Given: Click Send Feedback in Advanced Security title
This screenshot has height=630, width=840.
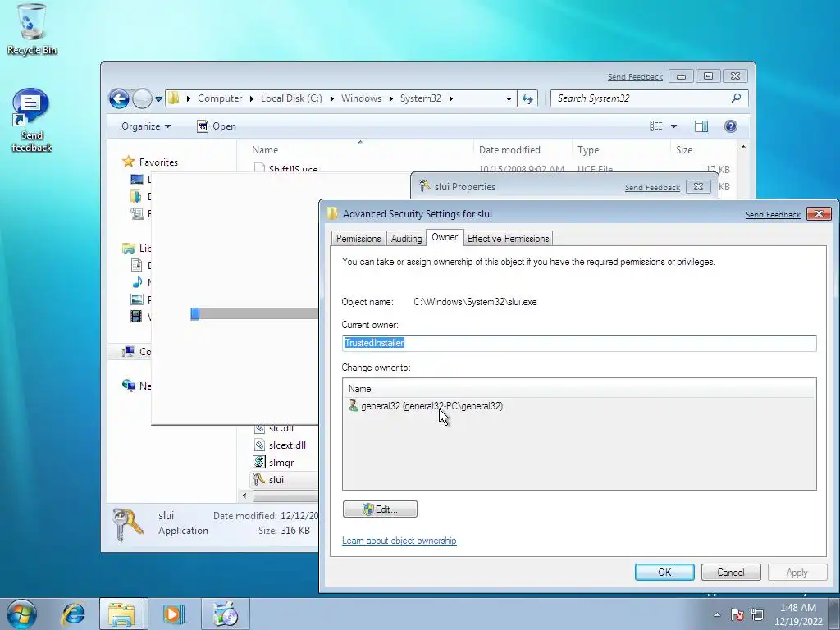Looking at the screenshot, I should pos(773,214).
